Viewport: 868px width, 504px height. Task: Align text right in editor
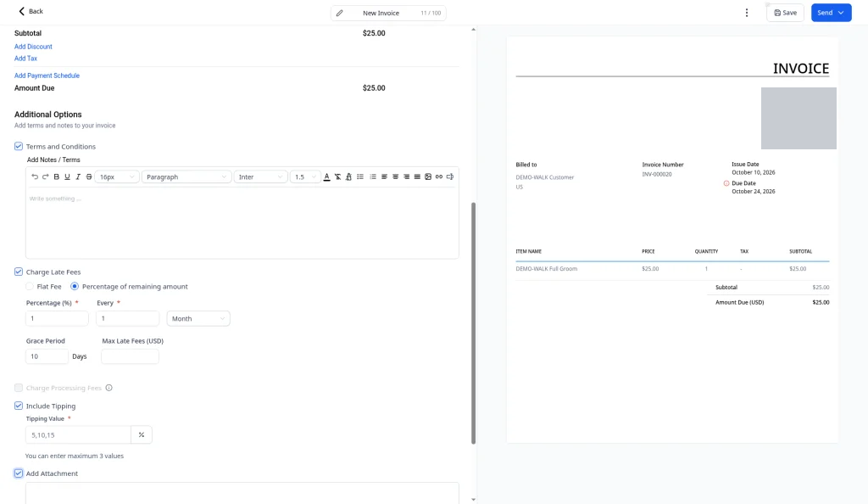pyautogui.click(x=406, y=176)
